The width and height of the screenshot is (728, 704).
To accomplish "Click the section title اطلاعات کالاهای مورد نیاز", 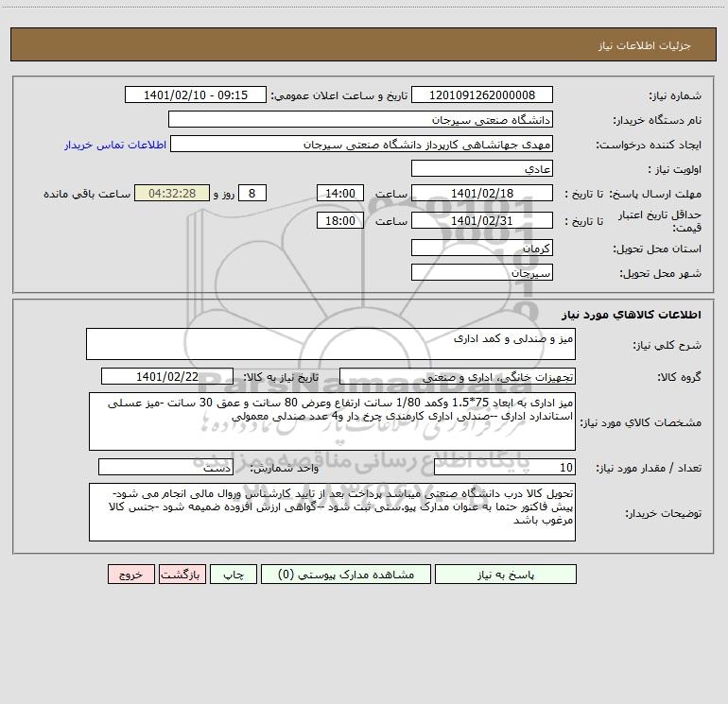I will (632, 315).
